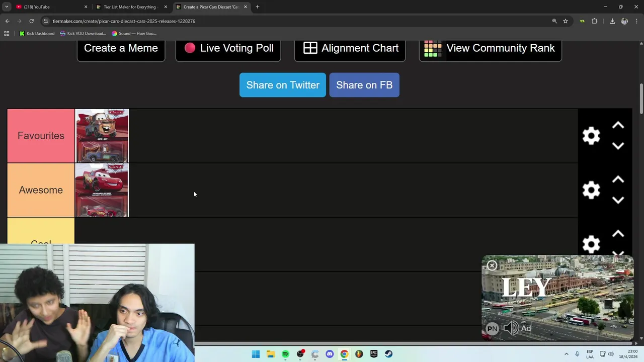Open the Sound — How Goo... bookmark
The width and height of the screenshot is (644, 362).
(x=134, y=34)
